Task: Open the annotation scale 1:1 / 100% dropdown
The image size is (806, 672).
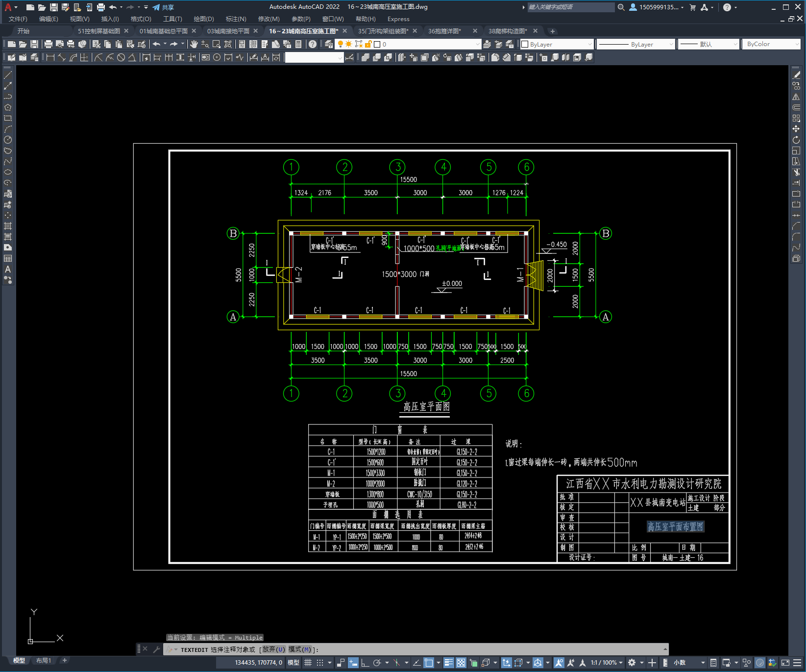Action: pos(607,663)
